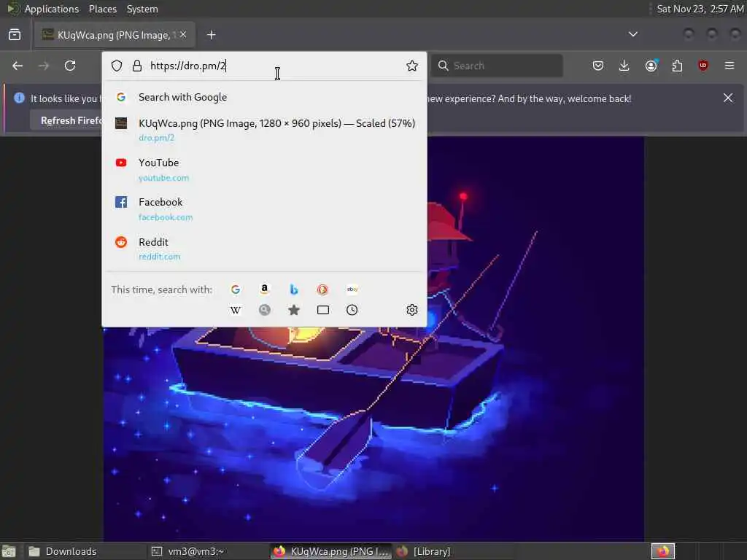Open site security padlock info
This screenshot has width=747, height=560.
click(x=137, y=66)
